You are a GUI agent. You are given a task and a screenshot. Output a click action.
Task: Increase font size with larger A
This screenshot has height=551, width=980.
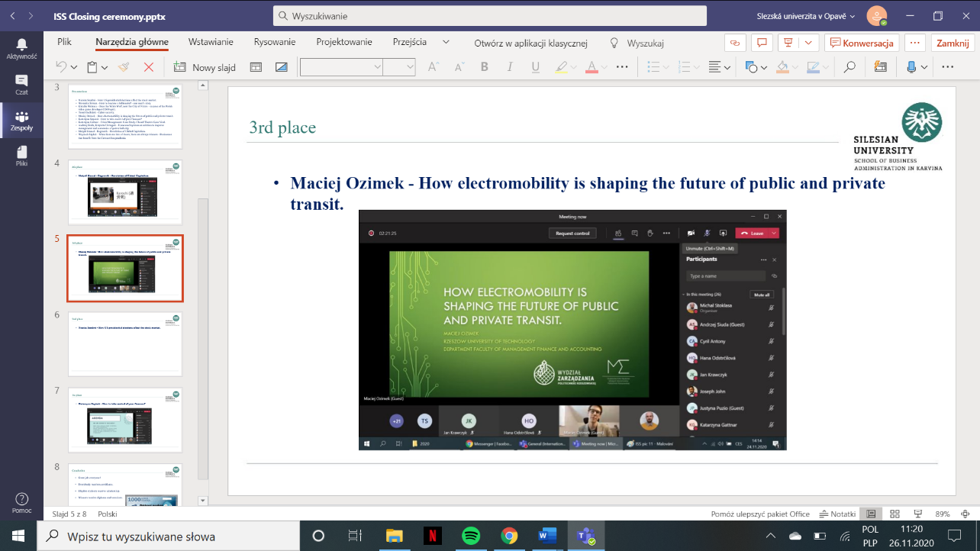[434, 67]
